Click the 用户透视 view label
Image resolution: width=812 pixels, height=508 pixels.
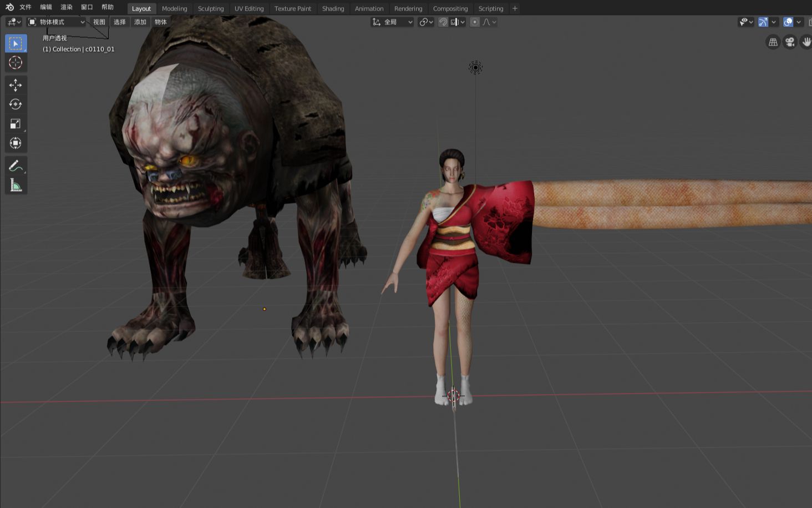pos(54,38)
